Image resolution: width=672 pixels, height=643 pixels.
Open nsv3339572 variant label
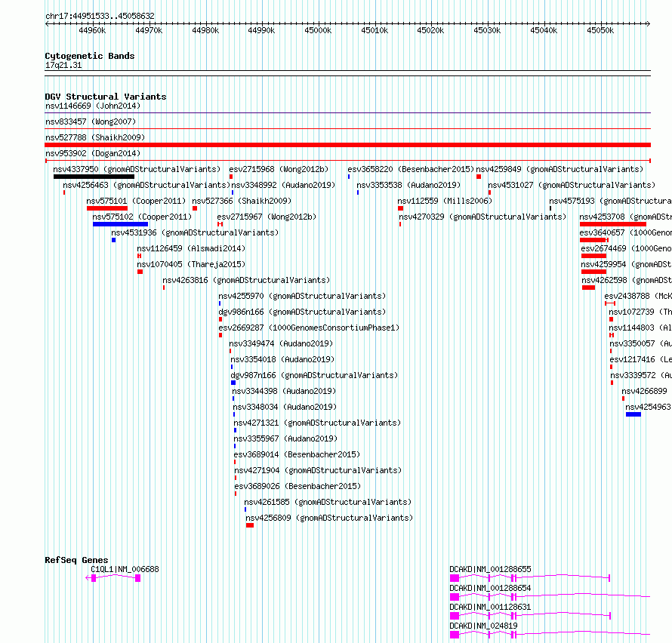pyautogui.click(x=641, y=375)
